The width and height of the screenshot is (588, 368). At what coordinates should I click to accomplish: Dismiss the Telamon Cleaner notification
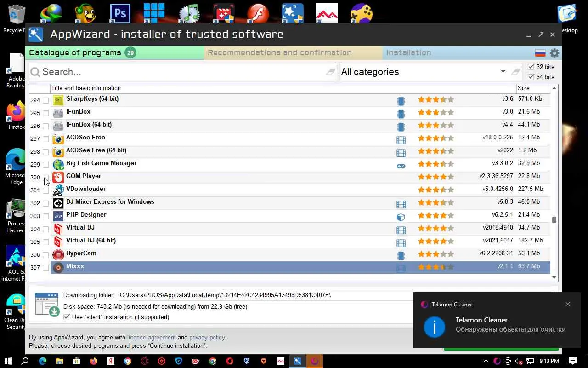pos(568,304)
